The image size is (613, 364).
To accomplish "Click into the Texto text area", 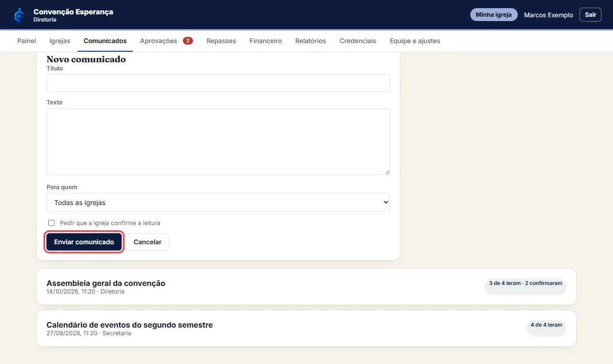I will [218, 142].
